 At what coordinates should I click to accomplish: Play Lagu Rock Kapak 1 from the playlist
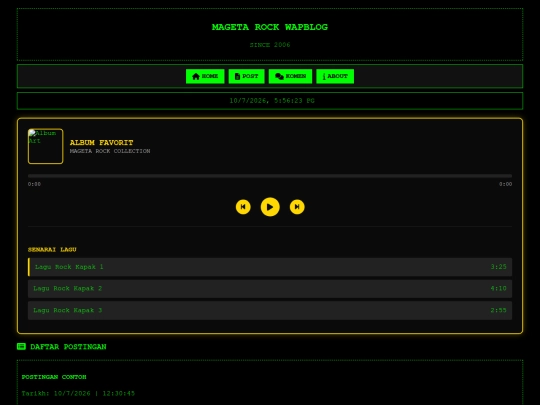(x=270, y=267)
